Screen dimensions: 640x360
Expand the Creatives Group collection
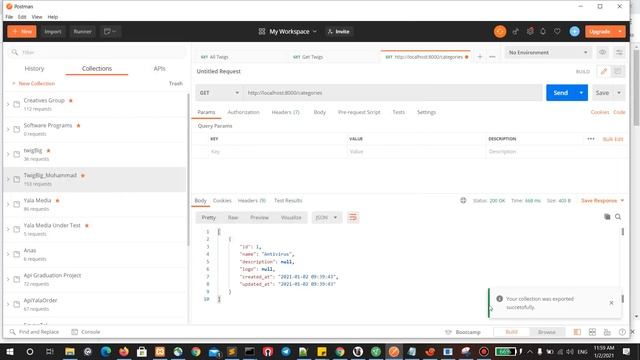pyautogui.click(x=8, y=104)
